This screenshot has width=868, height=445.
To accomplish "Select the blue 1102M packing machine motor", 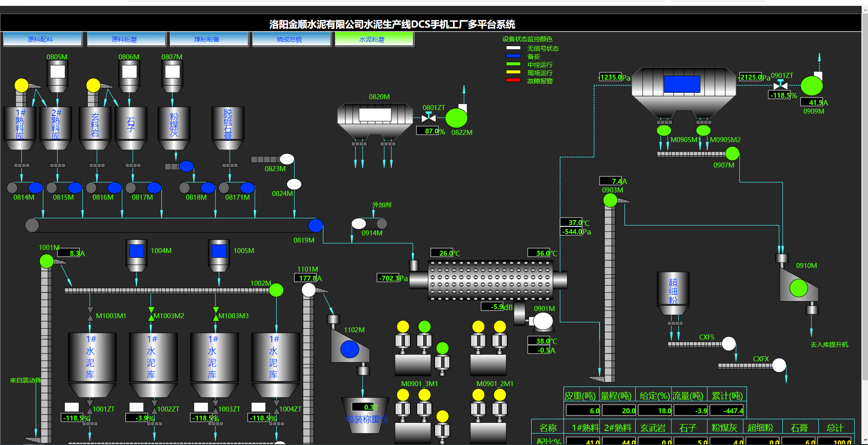I will [x=350, y=349].
